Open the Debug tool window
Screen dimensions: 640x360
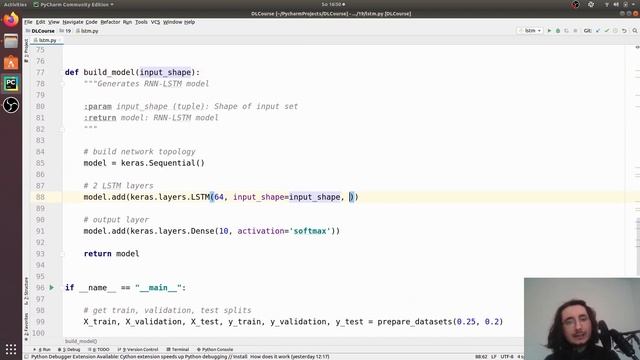pos(69,349)
